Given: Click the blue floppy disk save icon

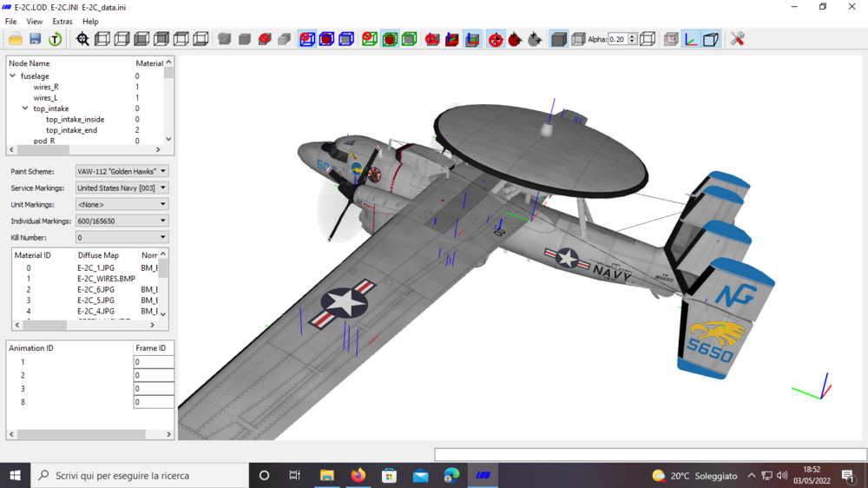Looking at the screenshot, I should coord(36,39).
